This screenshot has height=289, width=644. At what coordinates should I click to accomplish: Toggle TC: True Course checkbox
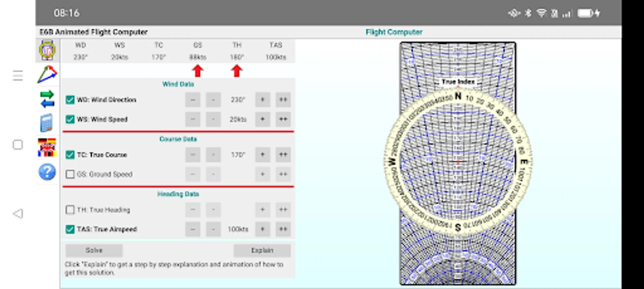(x=70, y=155)
